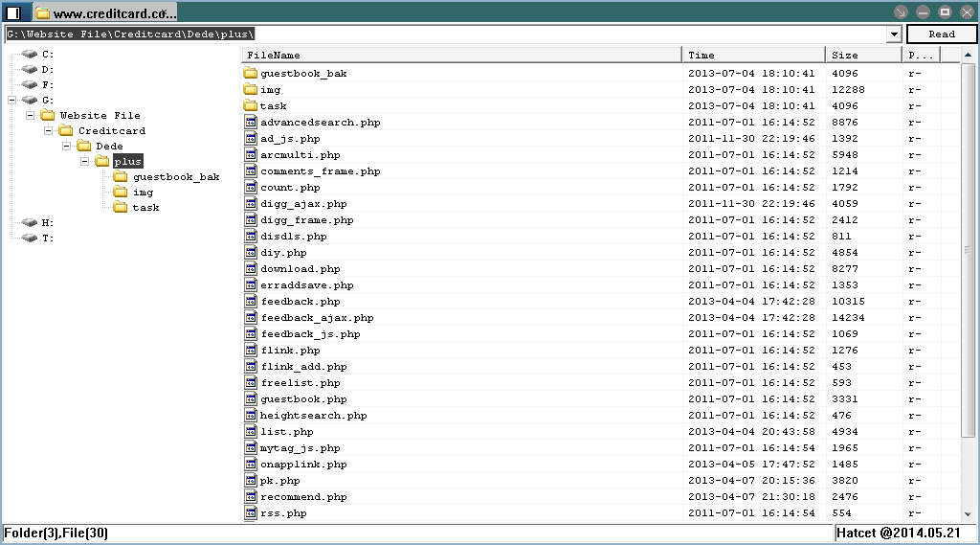Click img folder icon in file list
The width and height of the screenshot is (980, 545).
[251, 89]
